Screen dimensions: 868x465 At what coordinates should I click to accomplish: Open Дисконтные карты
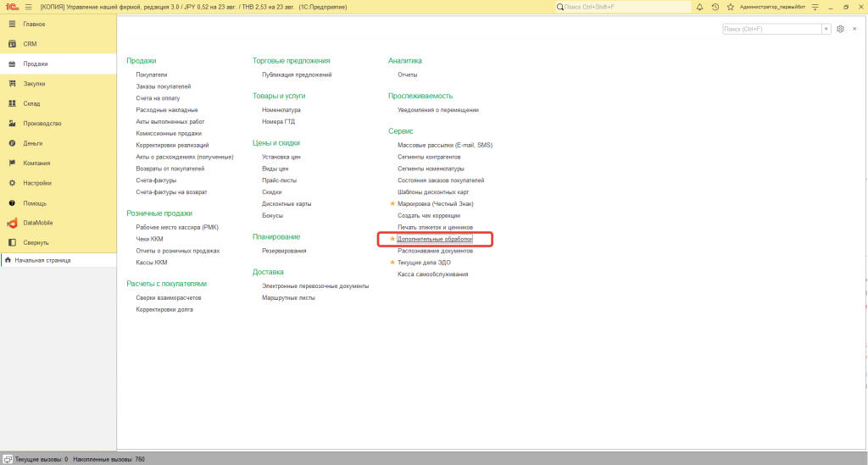(287, 203)
